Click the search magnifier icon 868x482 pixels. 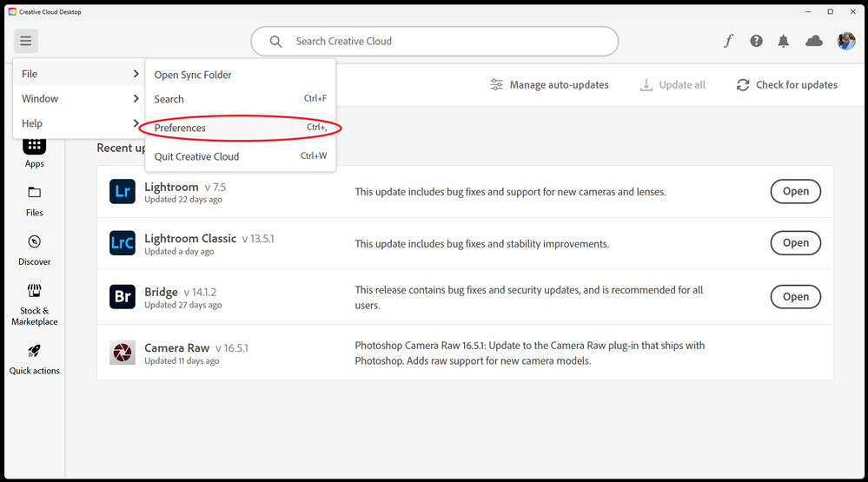pos(275,42)
